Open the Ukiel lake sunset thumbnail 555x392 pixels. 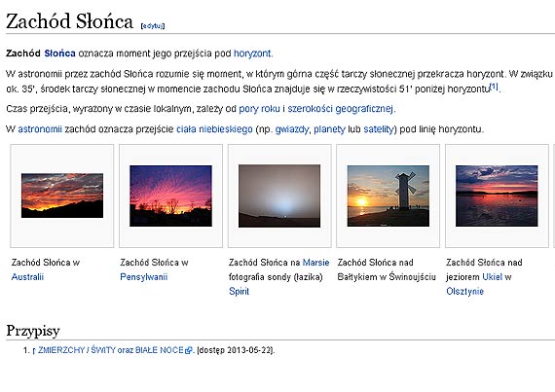point(497,196)
